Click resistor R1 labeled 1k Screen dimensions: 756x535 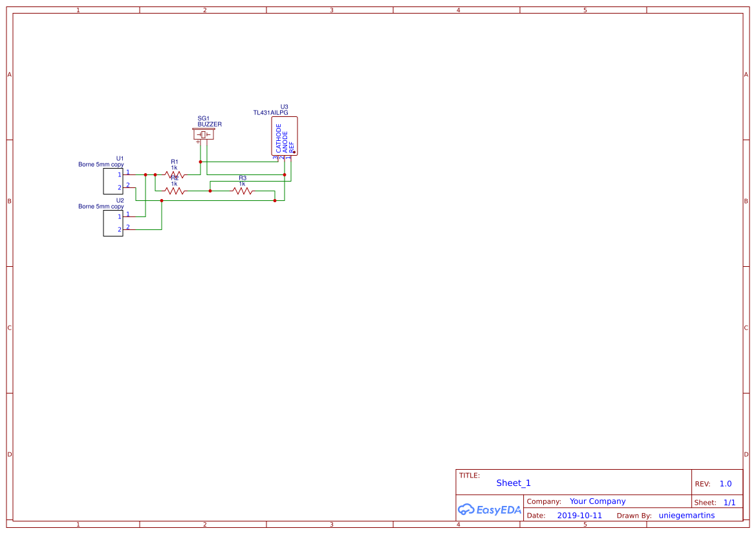174,174
